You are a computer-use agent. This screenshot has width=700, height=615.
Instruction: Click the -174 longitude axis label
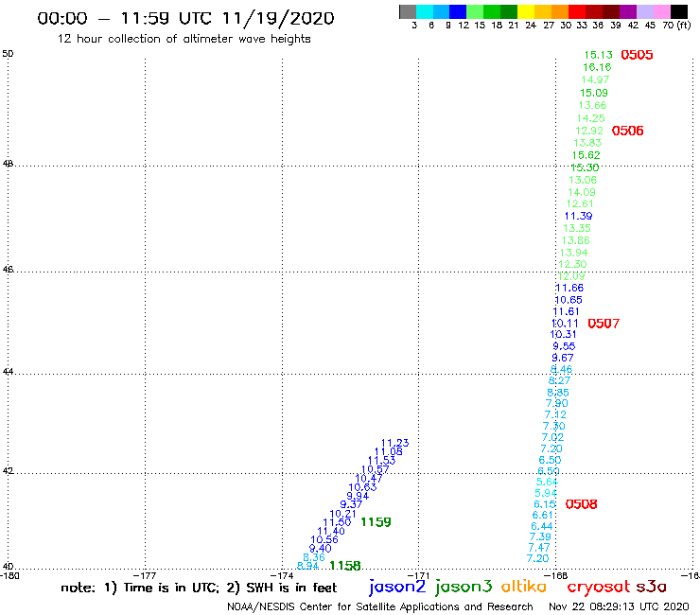[x=282, y=575]
